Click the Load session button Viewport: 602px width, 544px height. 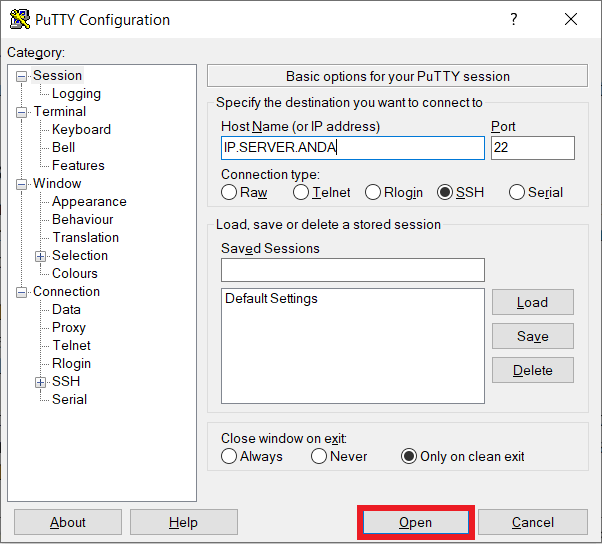tap(532, 303)
